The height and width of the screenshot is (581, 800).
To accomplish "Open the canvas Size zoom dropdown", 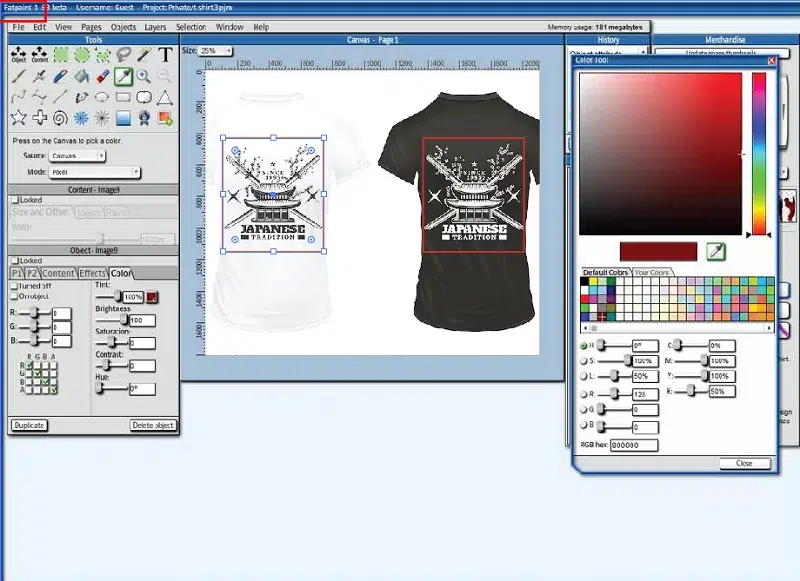I will point(215,51).
